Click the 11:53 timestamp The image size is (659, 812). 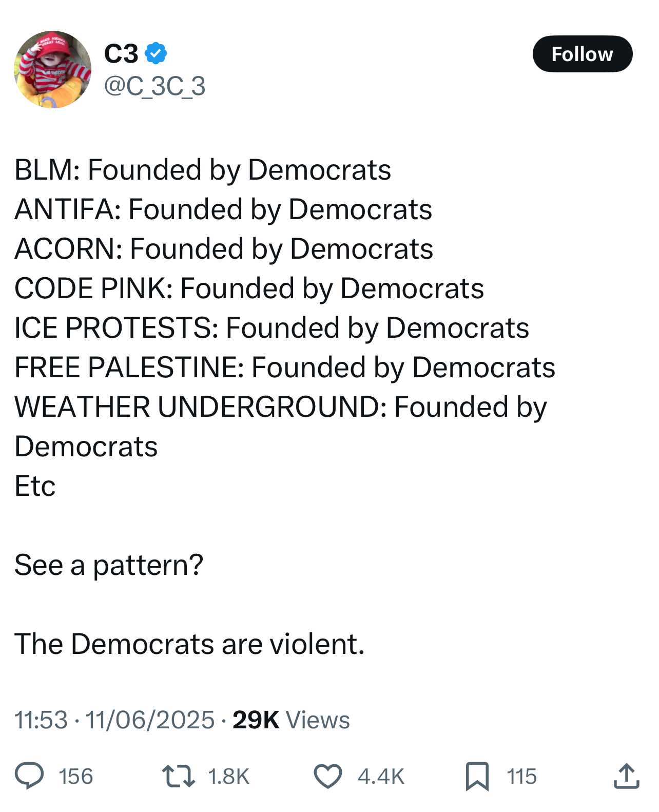point(41,720)
